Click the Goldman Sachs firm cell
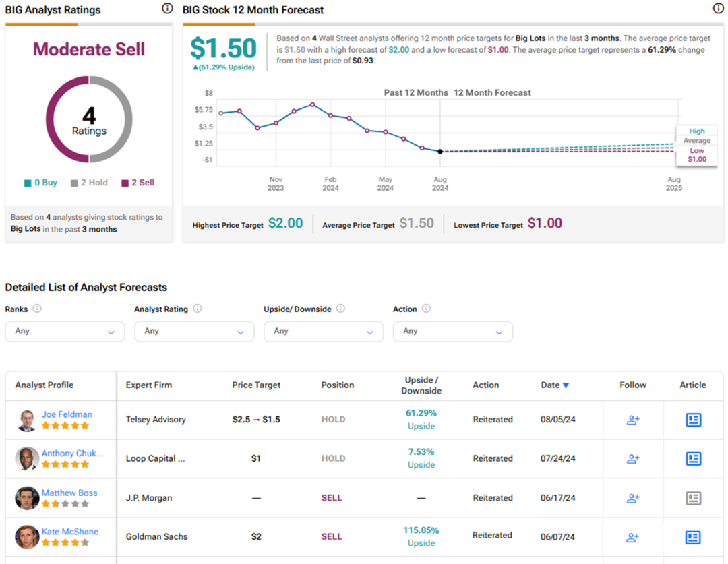728x564 pixels. click(156, 537)
